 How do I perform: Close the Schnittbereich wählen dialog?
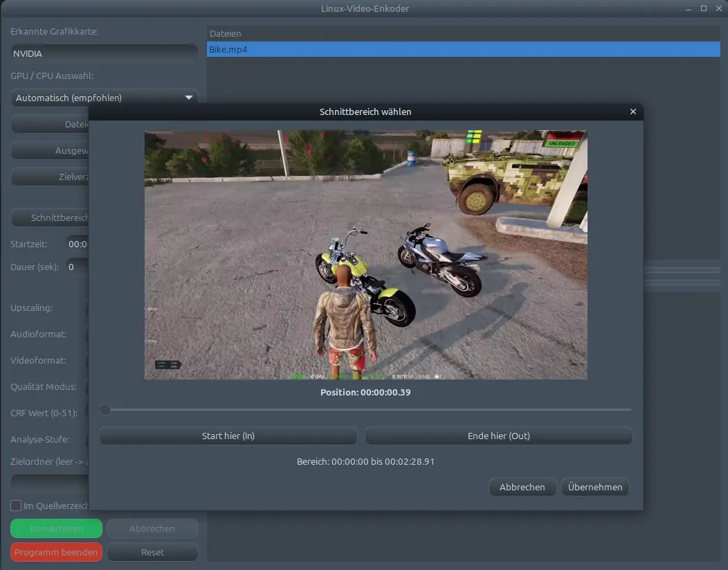pyautogui.click(x=633, y=112)
